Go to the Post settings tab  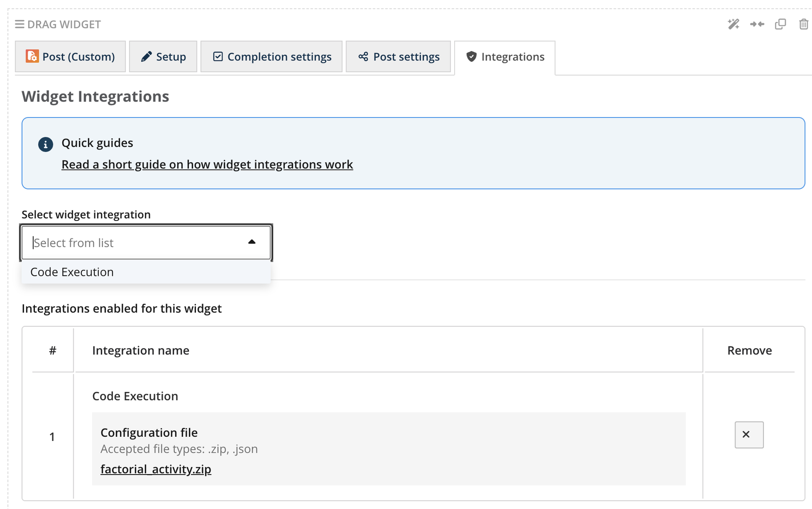pos(398,57)
